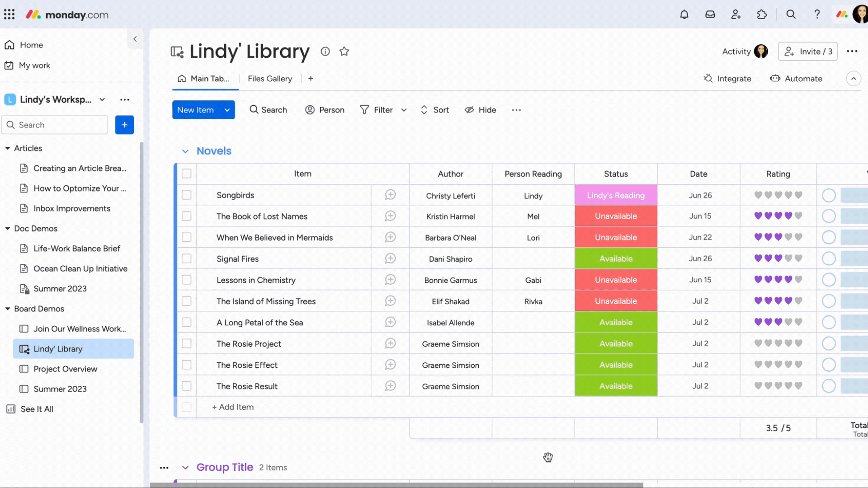Click the inbox envelope icon
This screenshot has height=488, width=868.
tap(710, 14)
